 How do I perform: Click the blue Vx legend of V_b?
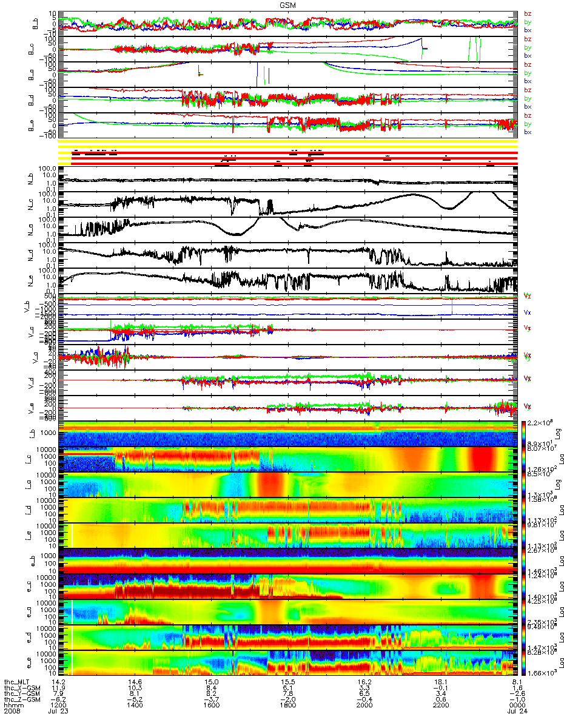(527, 312)
